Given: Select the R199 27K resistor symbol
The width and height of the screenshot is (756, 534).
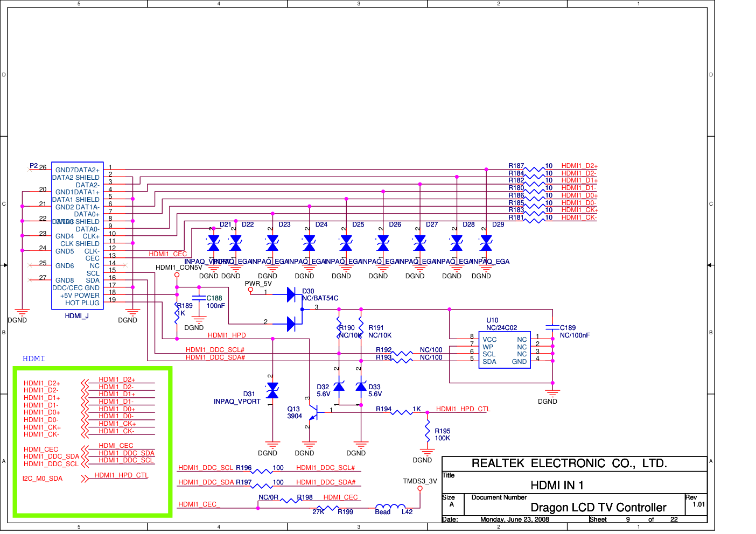Looking at the screenshot, I should 327,508.
